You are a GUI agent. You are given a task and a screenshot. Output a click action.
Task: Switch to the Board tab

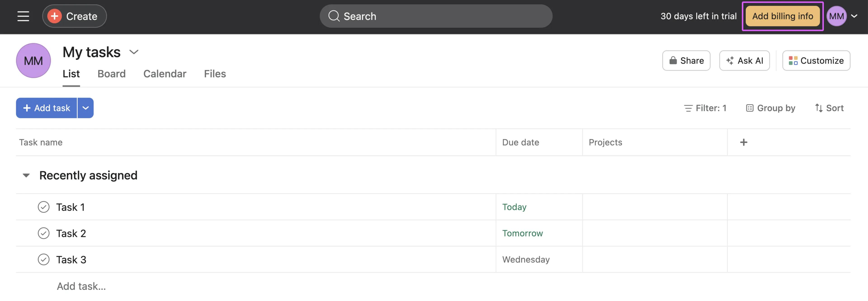(111, 74)
